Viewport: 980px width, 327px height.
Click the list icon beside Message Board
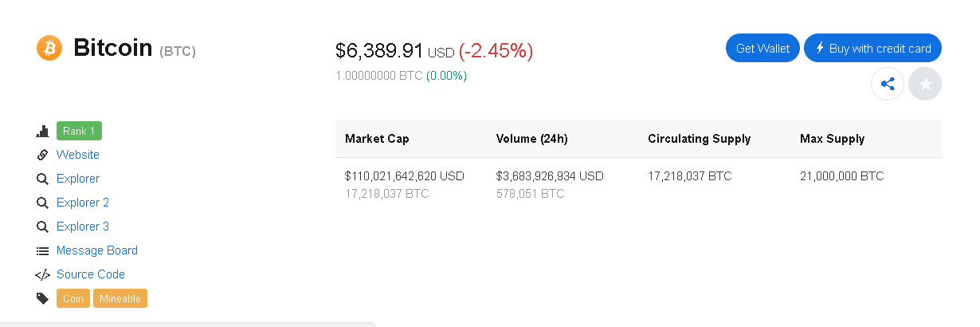tap(43, 250)
